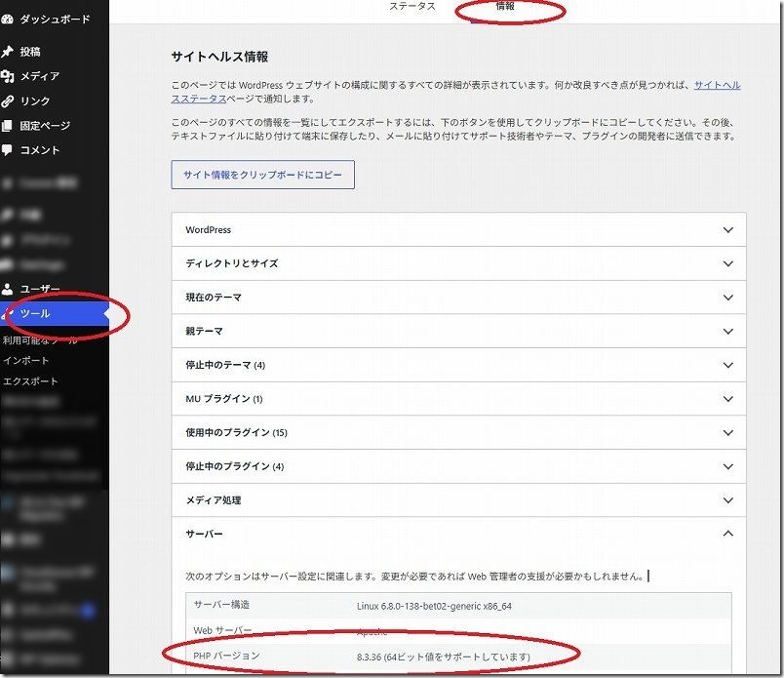
Task: Expand MU プラグイン (1) chevron
Action: coord(728,399)
